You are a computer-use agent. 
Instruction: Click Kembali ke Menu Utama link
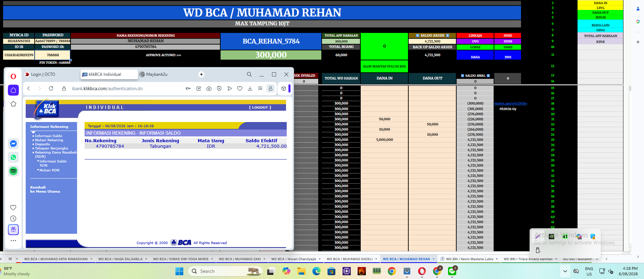point(45,190)
